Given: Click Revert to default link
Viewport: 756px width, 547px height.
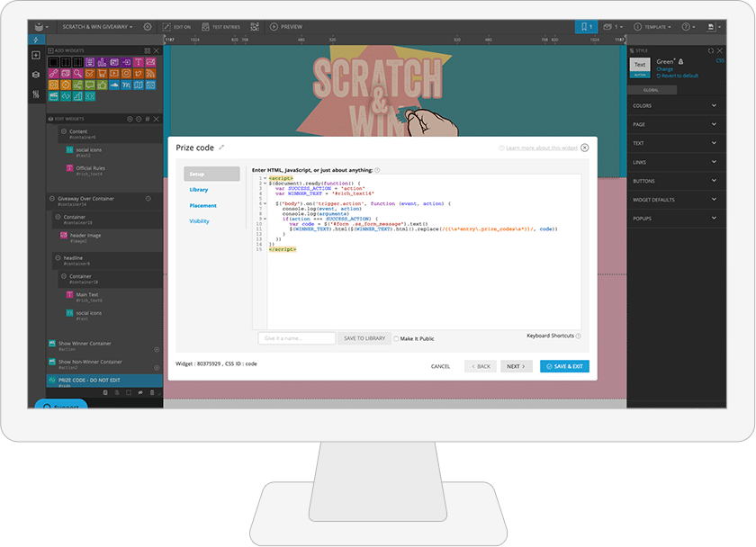Looking at the screenshot, I should pos(678,76).
